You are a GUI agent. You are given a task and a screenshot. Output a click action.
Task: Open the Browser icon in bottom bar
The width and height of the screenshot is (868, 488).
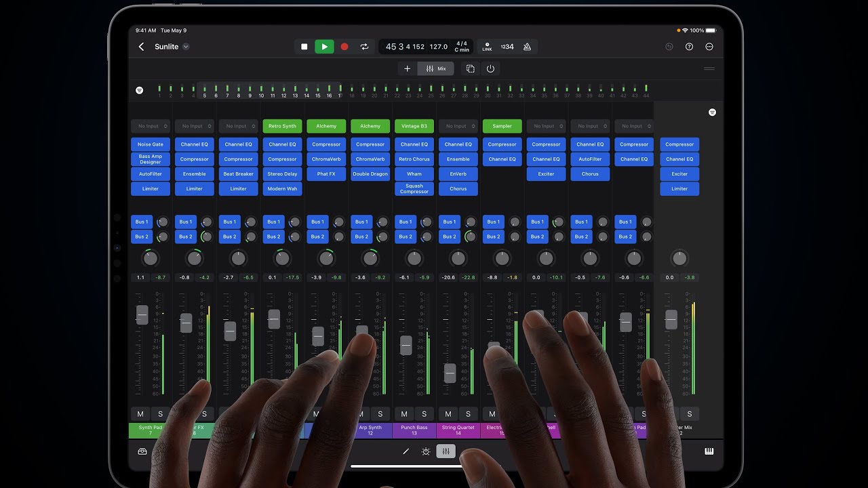point(142,451)
